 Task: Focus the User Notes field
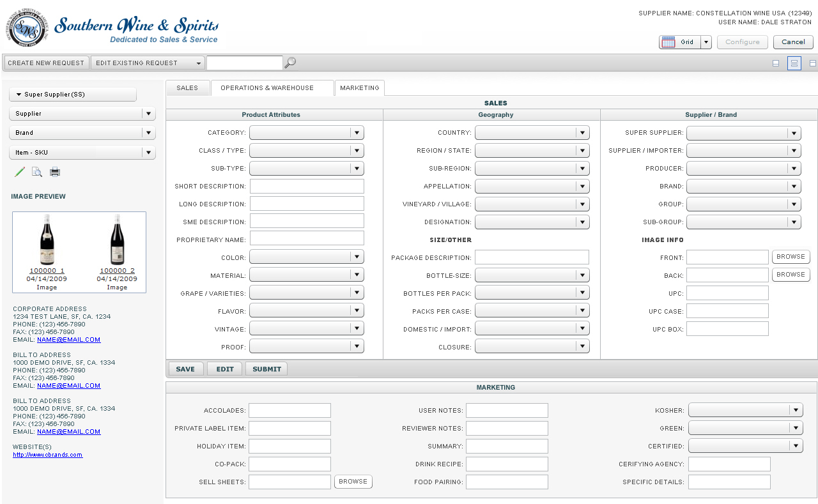click(507, 410)
